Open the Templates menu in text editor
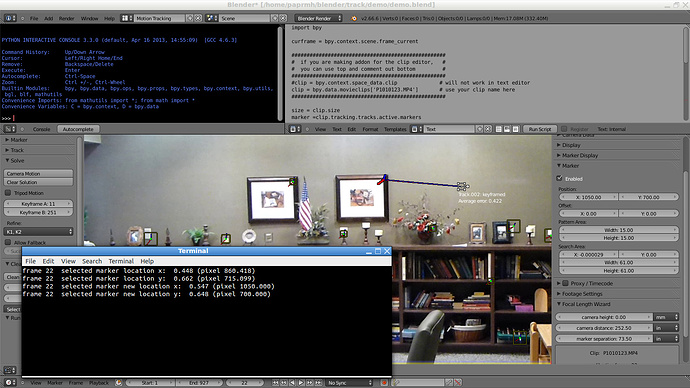This screenshot has width=690, height=388. pos(395,129)
